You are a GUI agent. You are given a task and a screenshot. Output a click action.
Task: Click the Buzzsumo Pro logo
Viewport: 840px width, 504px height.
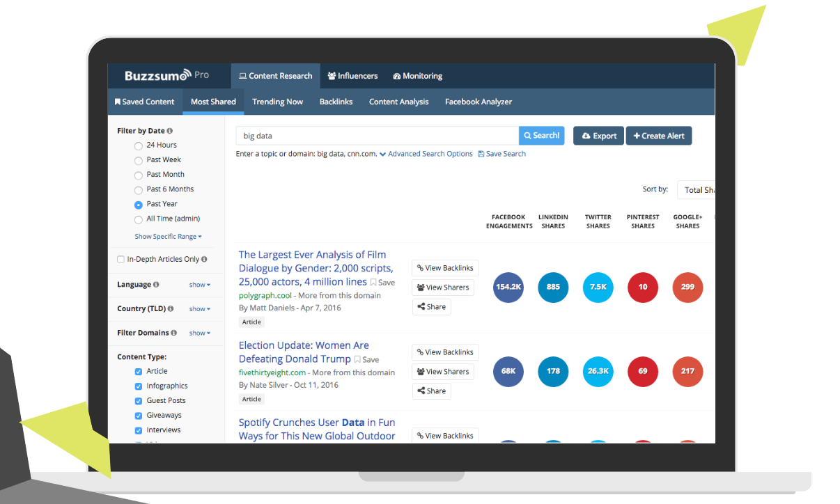pyautogui.click(x=166, y=75)
